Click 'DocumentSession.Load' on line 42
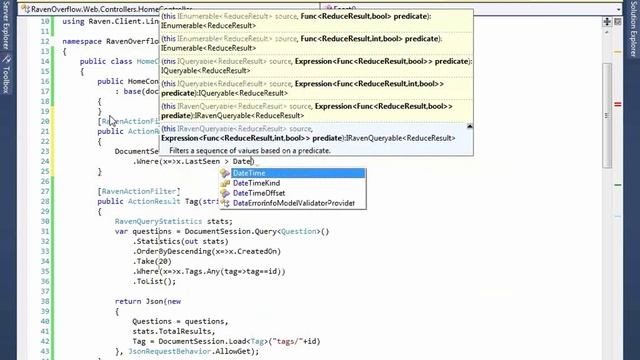The height and width of the screenshot is (360, 640). tap(202, 341)
